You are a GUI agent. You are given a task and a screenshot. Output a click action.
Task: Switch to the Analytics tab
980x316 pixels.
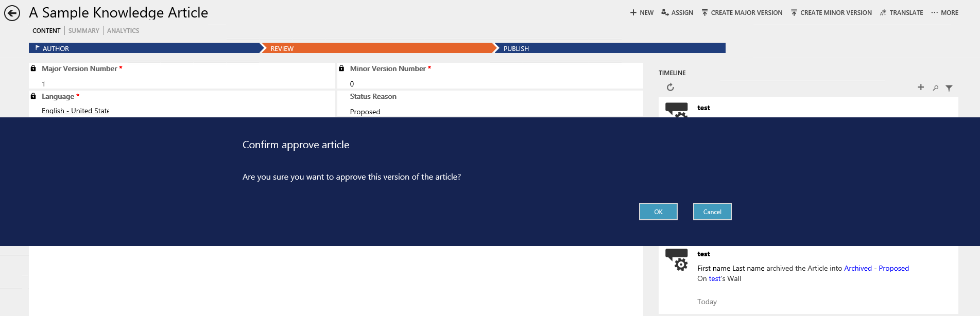coord(123,31)
